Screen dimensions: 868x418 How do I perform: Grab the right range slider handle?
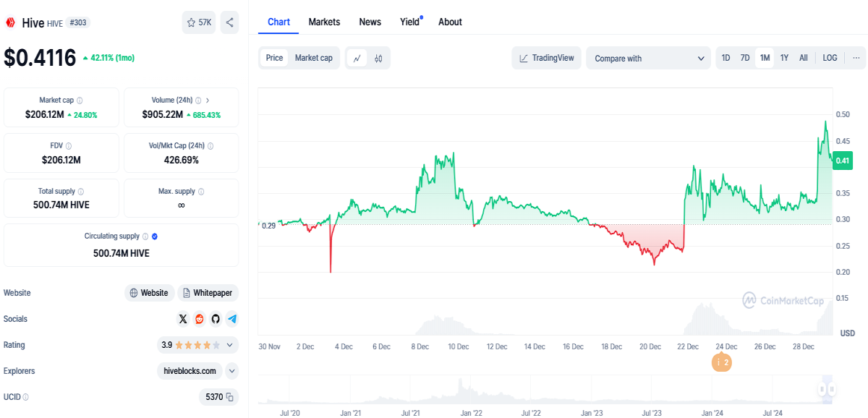(831, 390)
